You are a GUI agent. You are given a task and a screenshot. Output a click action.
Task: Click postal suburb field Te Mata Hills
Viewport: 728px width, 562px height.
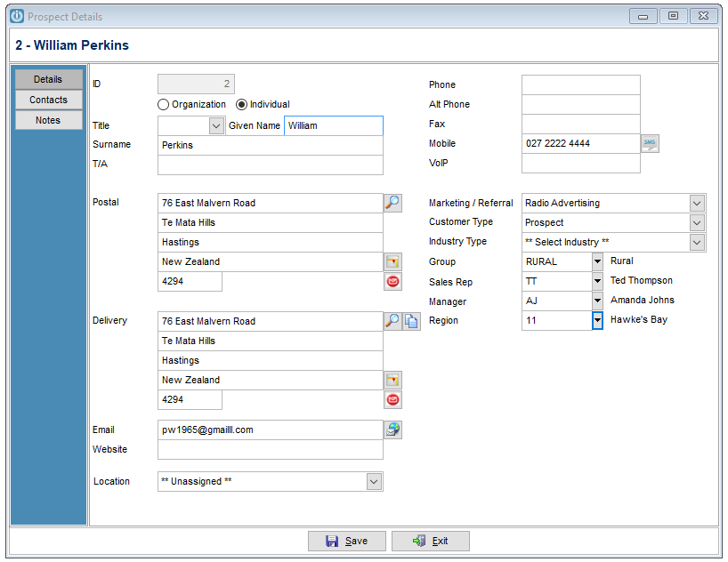(x=271, y=223)
